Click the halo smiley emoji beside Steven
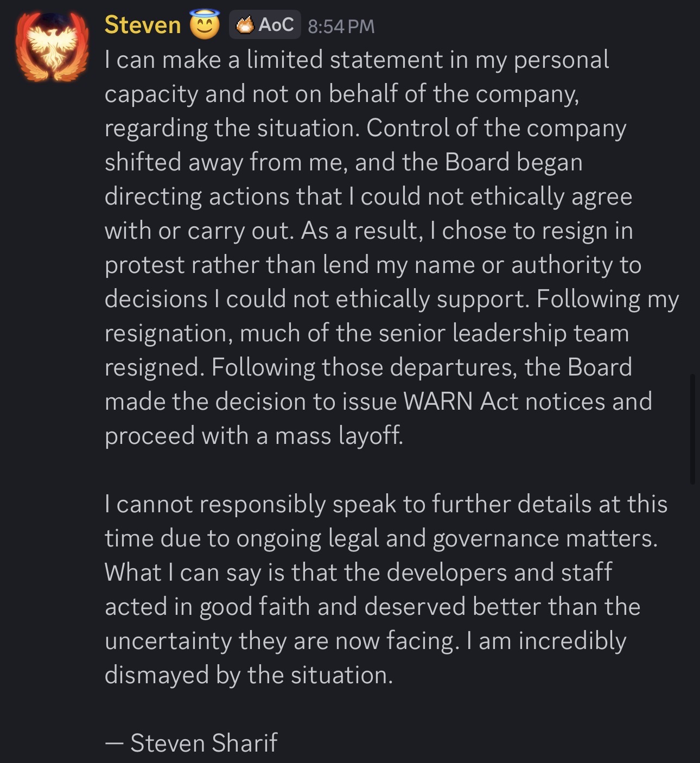Image resolution: width=700 pixels, height=763 pixels. tap(205, 25)
